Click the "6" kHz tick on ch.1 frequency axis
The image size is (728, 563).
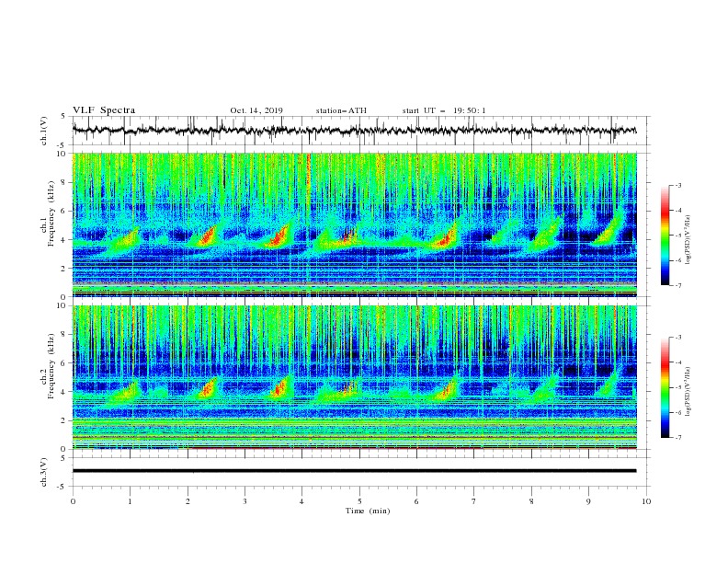(65, 211)
